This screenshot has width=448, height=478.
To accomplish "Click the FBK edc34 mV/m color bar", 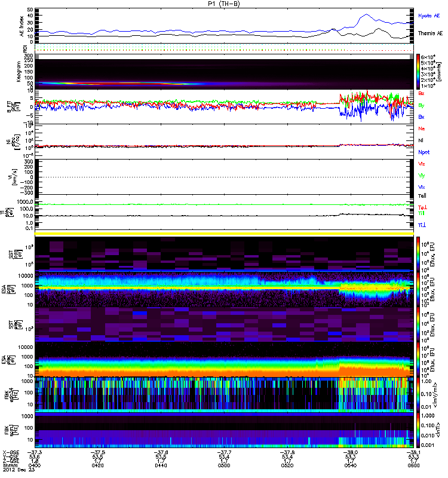I will (x=418, y=395).
